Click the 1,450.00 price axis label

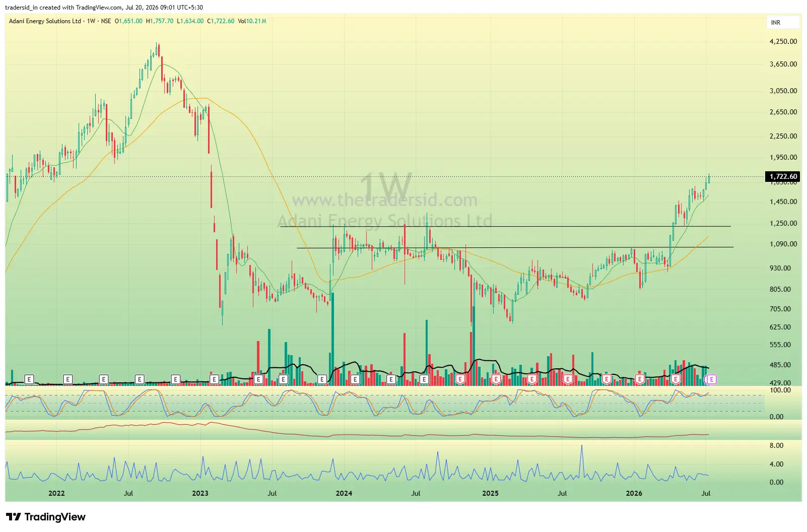[783, 202]
